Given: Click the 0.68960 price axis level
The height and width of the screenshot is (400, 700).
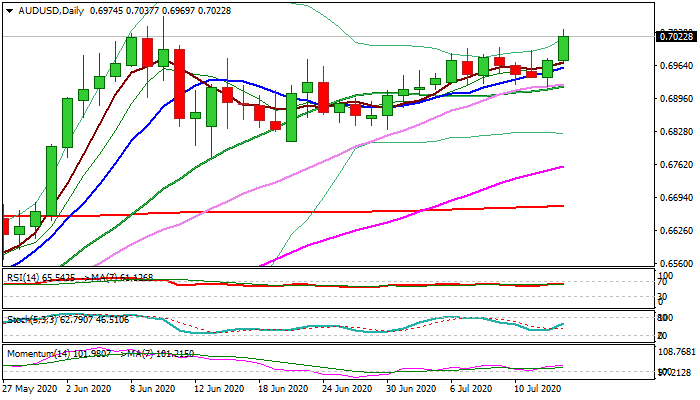Looking at the screenshot, I should pos(676,99).
